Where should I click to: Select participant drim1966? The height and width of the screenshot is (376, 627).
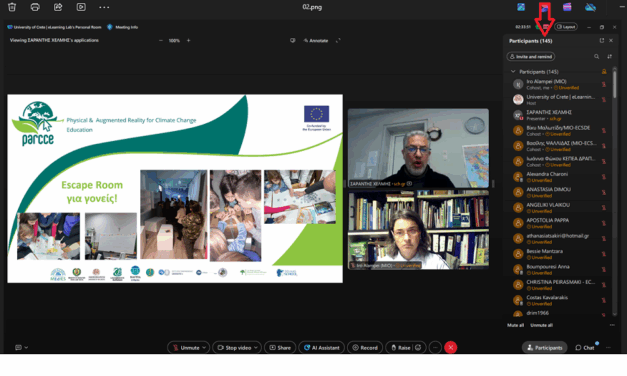click(559, 314)
